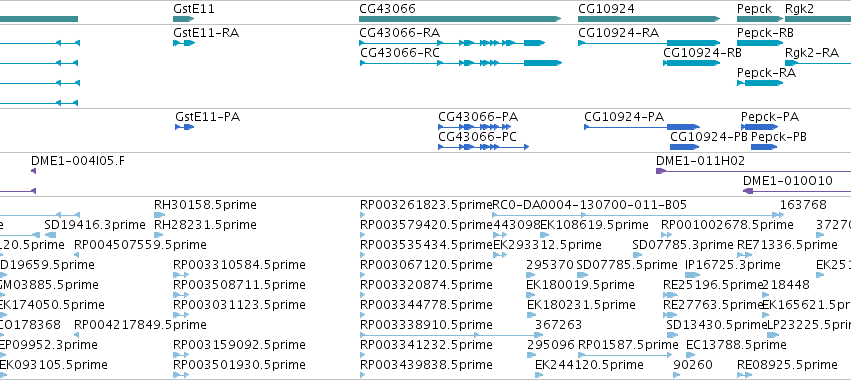This screenshot has height=380, width=851.
Task: Select the GstE11-PA protein glyph
Action: [185, 127]
